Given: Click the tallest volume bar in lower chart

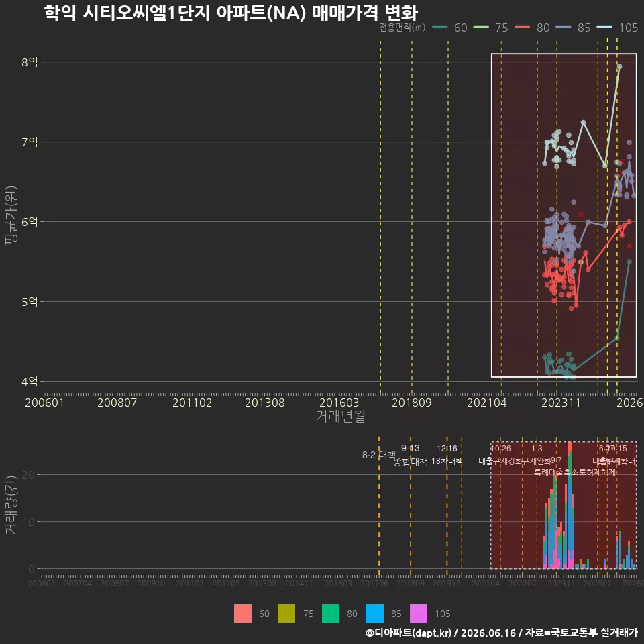Looking at the screenshot, I should point(570,506).
